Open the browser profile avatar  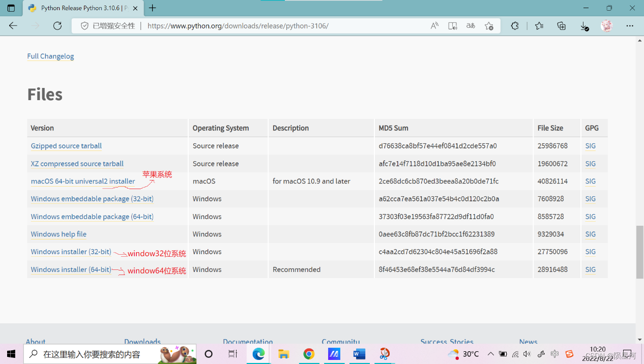(606, 26)
